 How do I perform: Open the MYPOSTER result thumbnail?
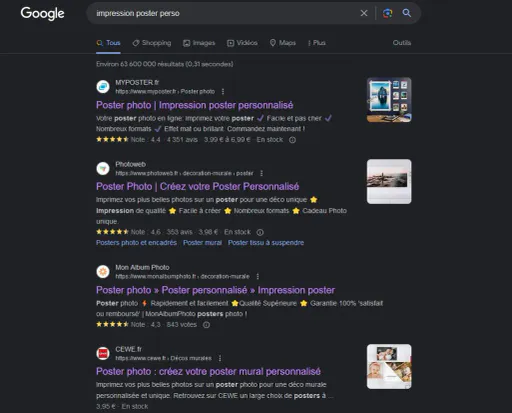coord(389,100)
